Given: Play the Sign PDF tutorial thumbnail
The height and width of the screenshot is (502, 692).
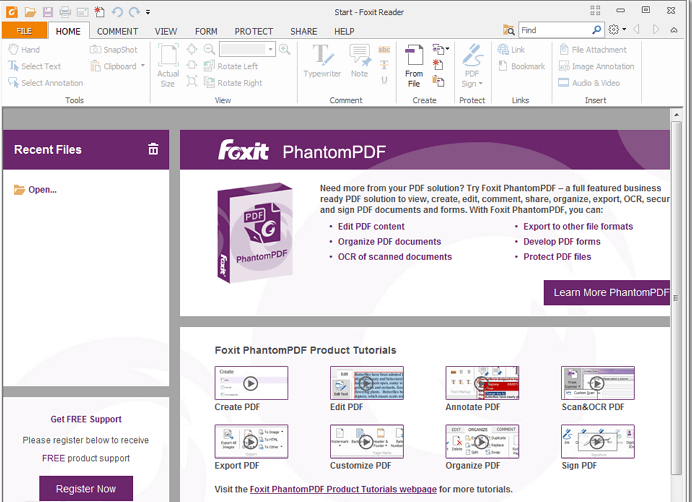Looking at the screenshot, I should pyautogui.click(x=598, y=442).
